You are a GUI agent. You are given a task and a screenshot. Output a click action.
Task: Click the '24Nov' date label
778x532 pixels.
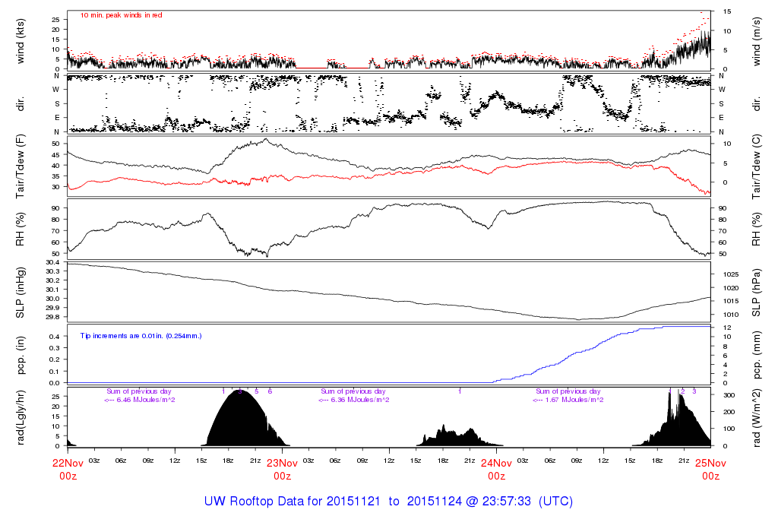[496, 464]
